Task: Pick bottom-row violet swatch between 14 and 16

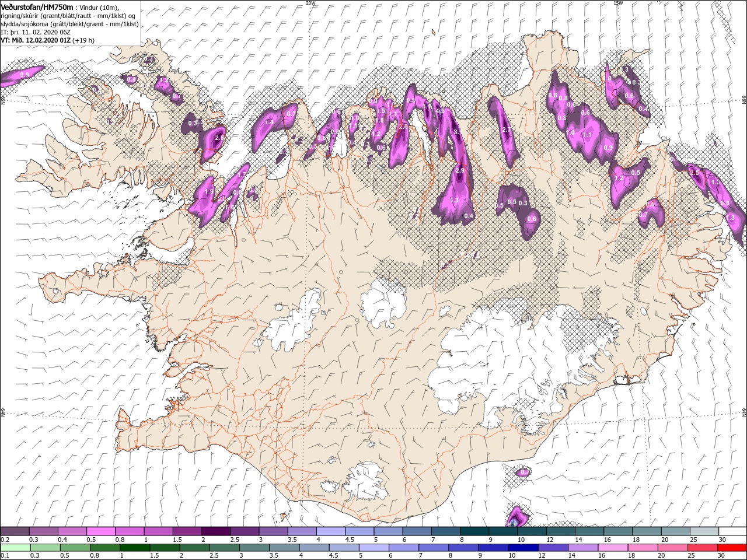Action: point(582,547)
